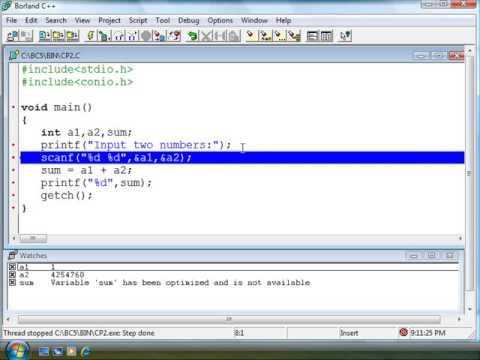480x360 pixels.
Task: Open the View menu
Action: (x=82, y=20)
